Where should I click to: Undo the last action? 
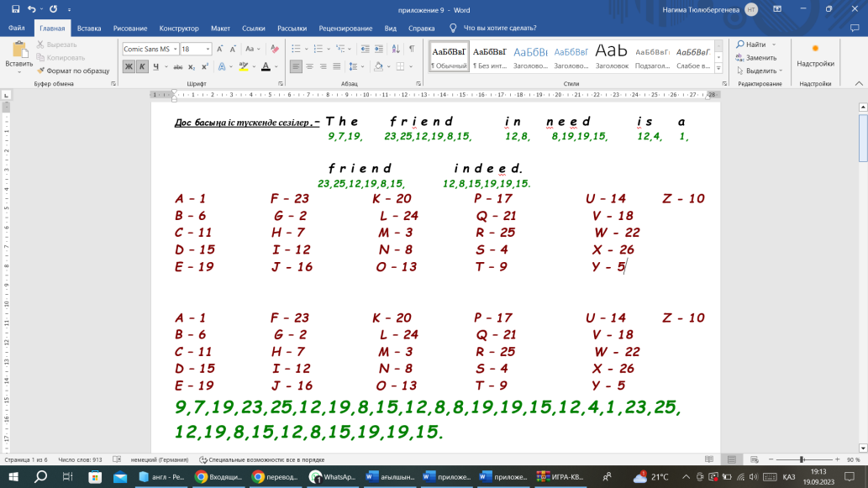coord(32,9)
